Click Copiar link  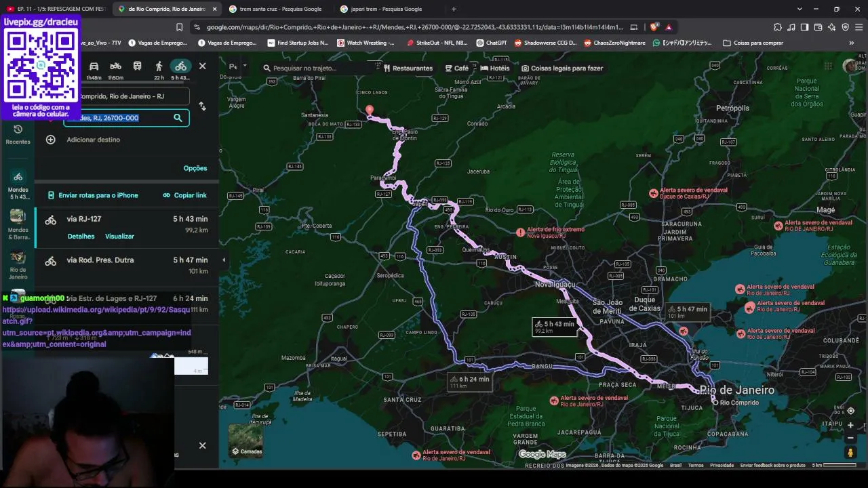[x=185, y=195]
